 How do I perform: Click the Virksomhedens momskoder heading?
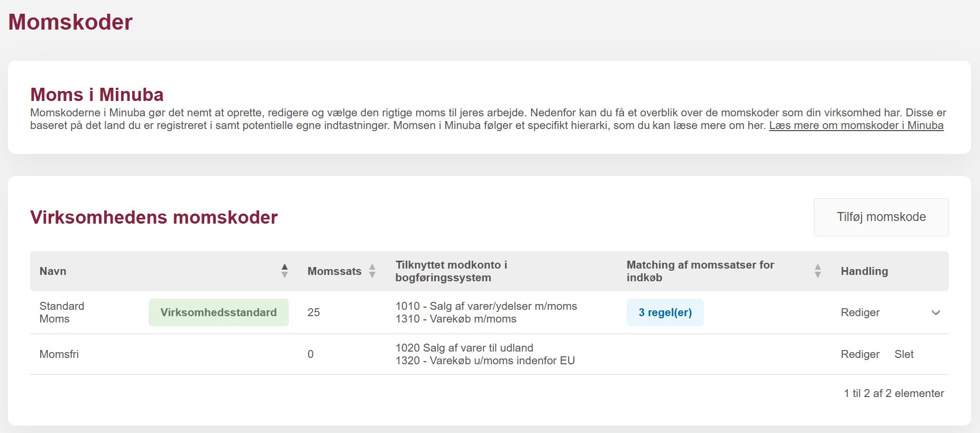(x=154, y=217)
